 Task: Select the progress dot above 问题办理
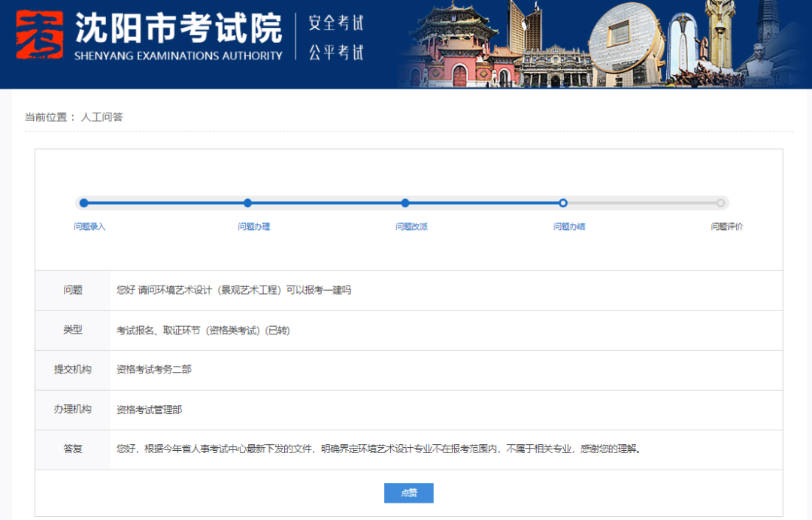(248, 203)
